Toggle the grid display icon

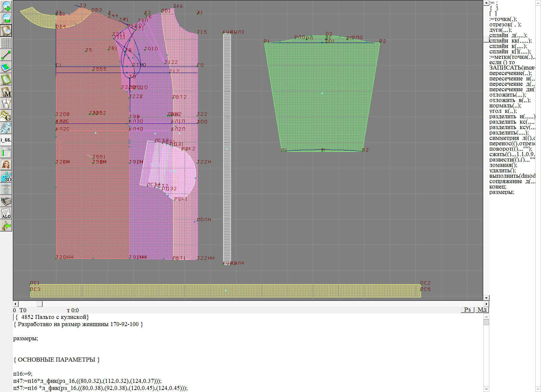coord(6,43)
